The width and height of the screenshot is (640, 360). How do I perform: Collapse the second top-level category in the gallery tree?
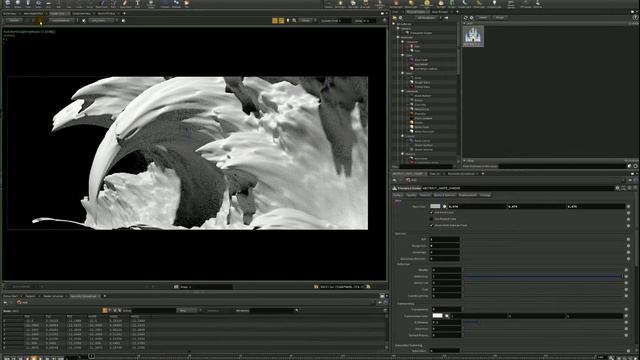click(398, 37)
